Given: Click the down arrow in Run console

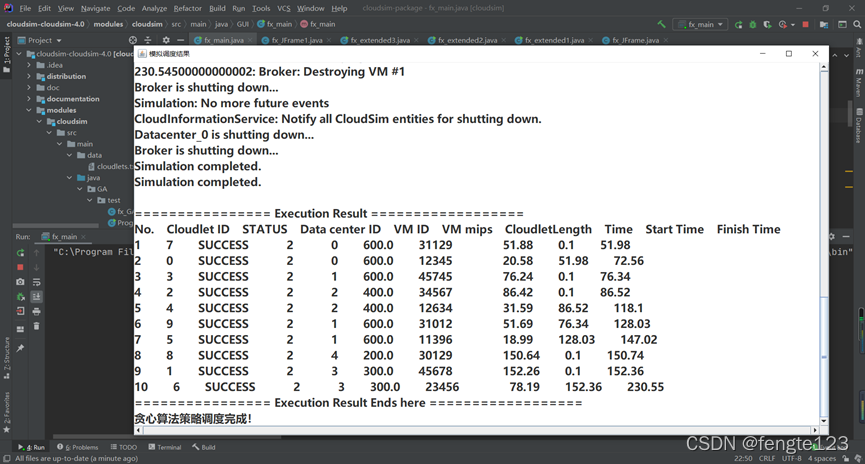Looking at the screenshot, I should click(36, 267).
